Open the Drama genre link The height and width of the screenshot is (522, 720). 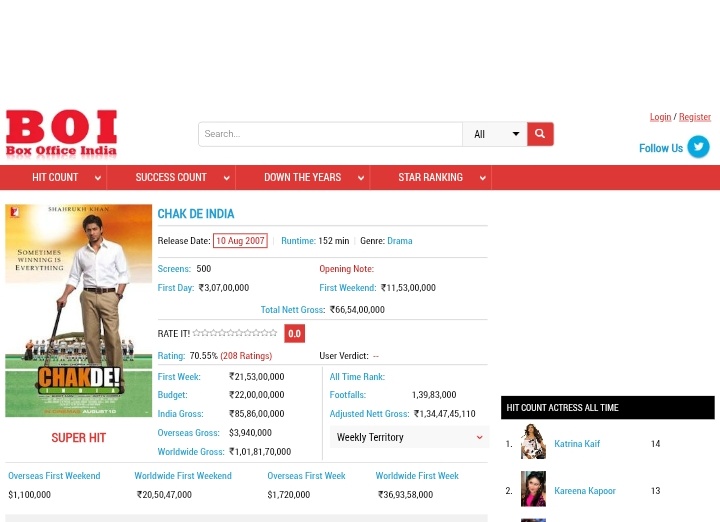(399, 241)
